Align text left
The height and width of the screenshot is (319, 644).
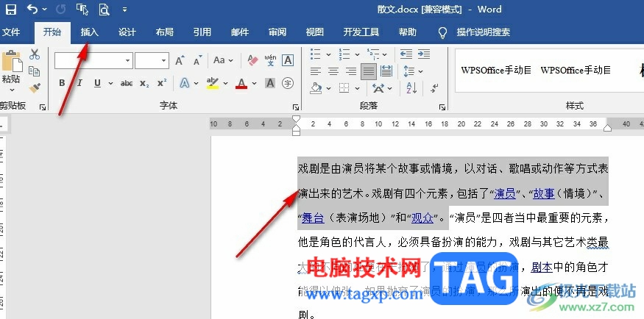pos(316,71)
